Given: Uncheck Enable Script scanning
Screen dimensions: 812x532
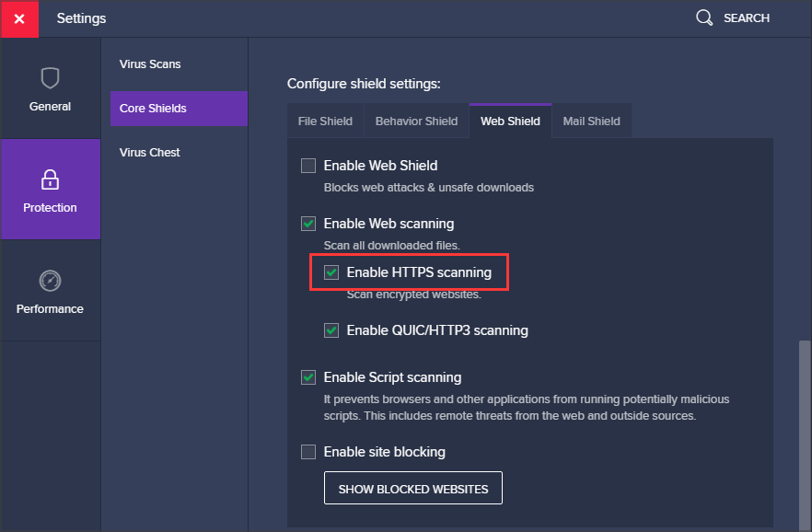Looking at the screenshot, I should (x=308, y=377).
